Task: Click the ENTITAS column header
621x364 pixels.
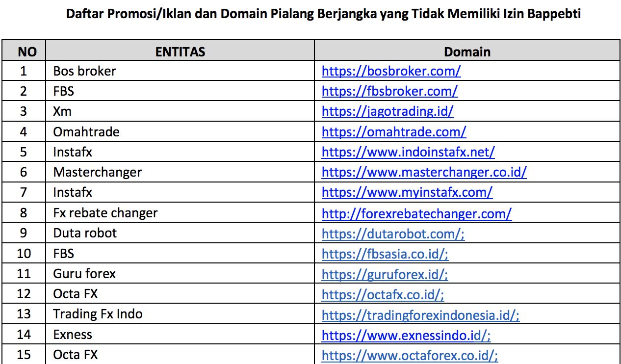Action: pyautogui.click(x=180, y=52)
